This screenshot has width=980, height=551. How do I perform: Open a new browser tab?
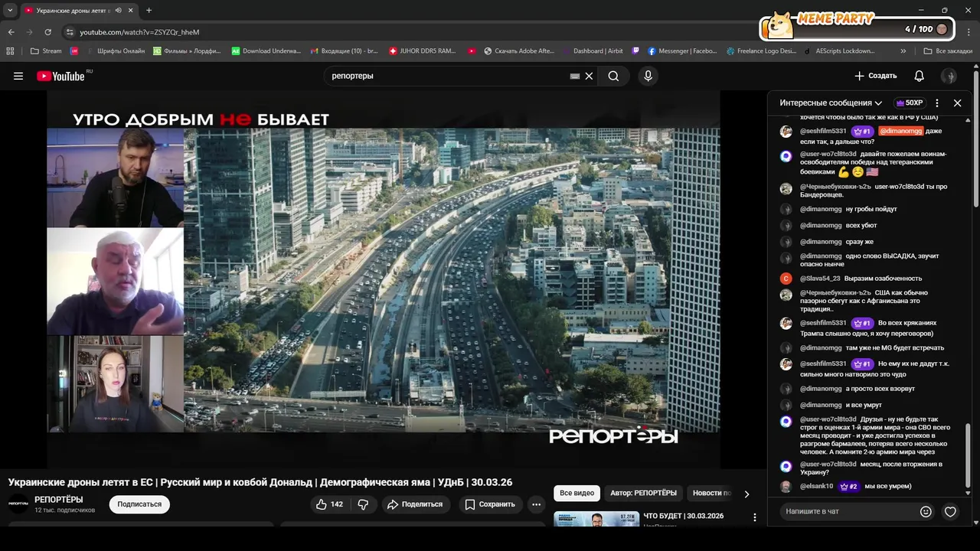tap(149, 10)
